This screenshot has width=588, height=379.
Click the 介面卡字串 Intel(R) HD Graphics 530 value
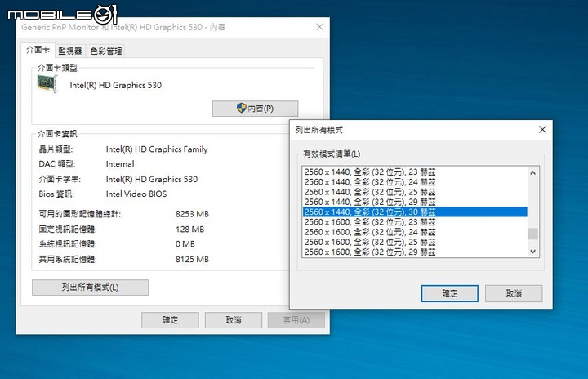tap(152, 180)
